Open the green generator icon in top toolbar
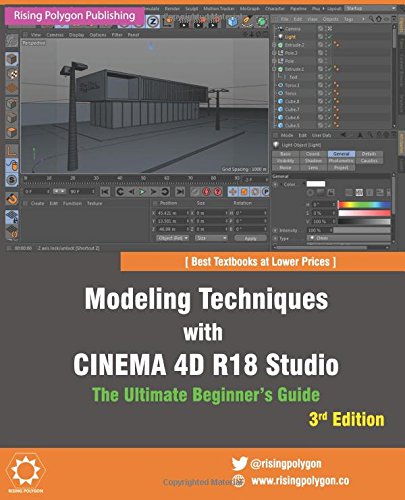405x500 pixels. 262,22
